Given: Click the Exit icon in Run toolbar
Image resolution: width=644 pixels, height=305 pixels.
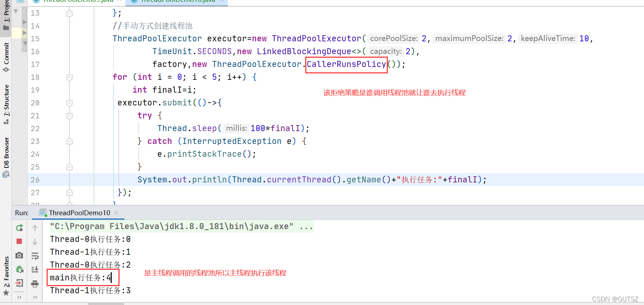Looking at the screenshot, I should (x=20, y=283).
